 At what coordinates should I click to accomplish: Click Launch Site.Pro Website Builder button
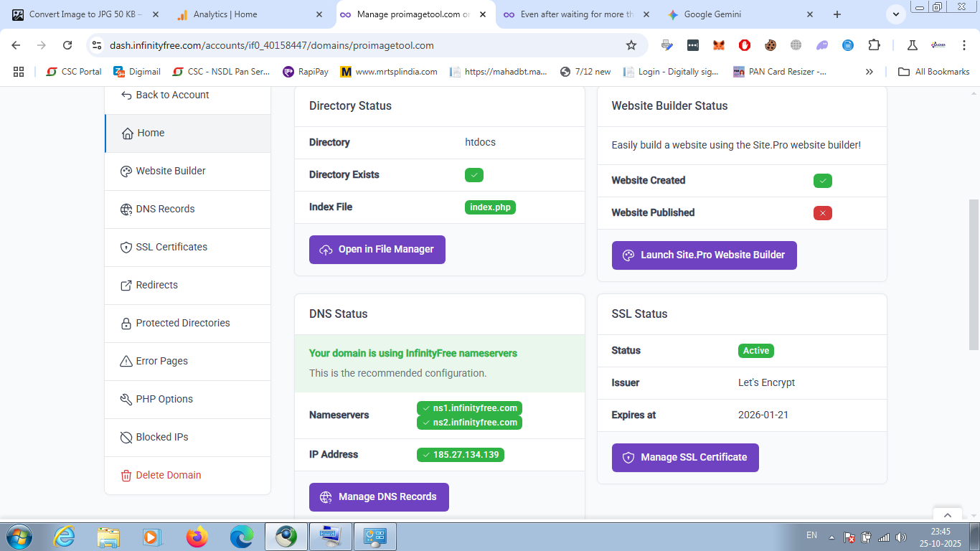point(704,255)
